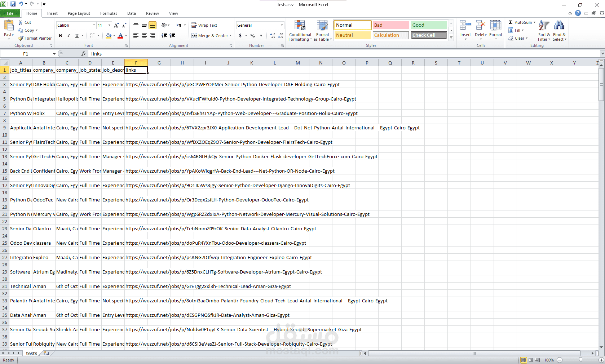The width and height of the screenshot is (605, 364).
Task: Toggle Underline formatting
Action: (77, 36)
